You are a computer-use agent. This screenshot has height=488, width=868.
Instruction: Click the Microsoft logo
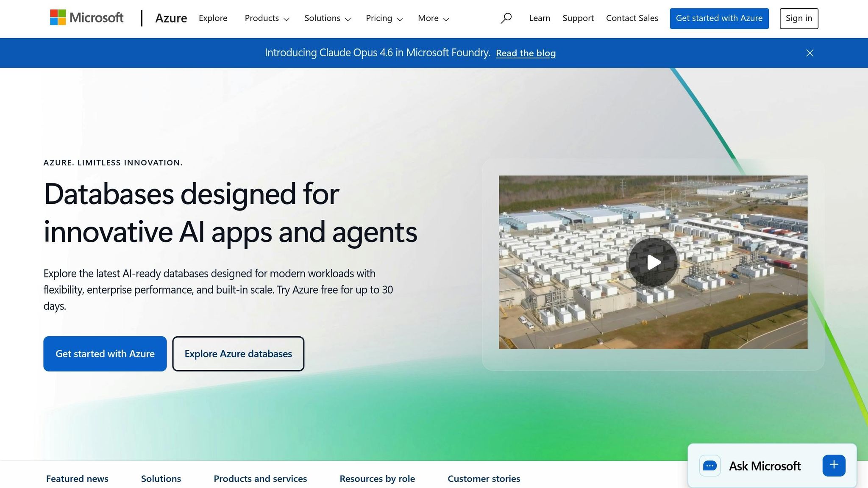tap(87, 18)
